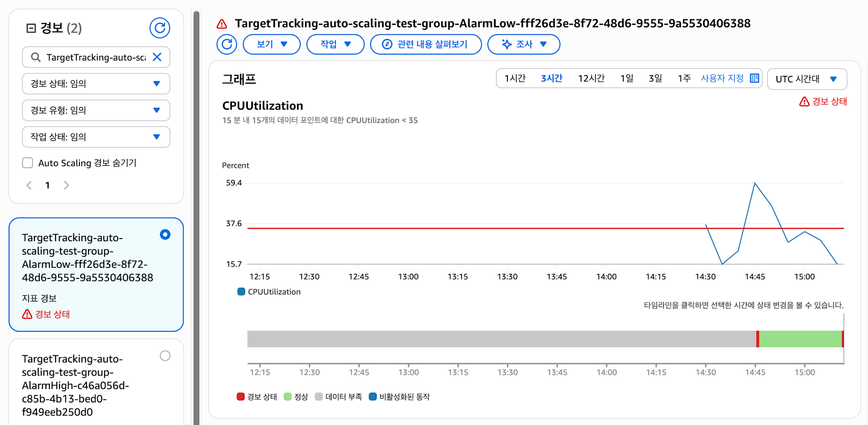
Task: Click the green 정상 segment on timeline
Action: [x=800, y=339]
